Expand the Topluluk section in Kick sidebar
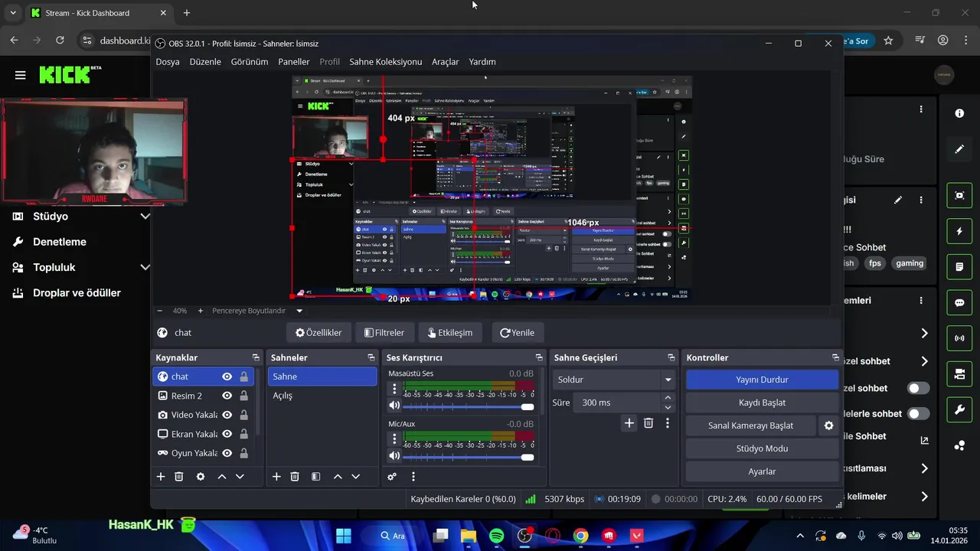The width and height of the screenshot is (980, 551). click(x=145, y=267)
